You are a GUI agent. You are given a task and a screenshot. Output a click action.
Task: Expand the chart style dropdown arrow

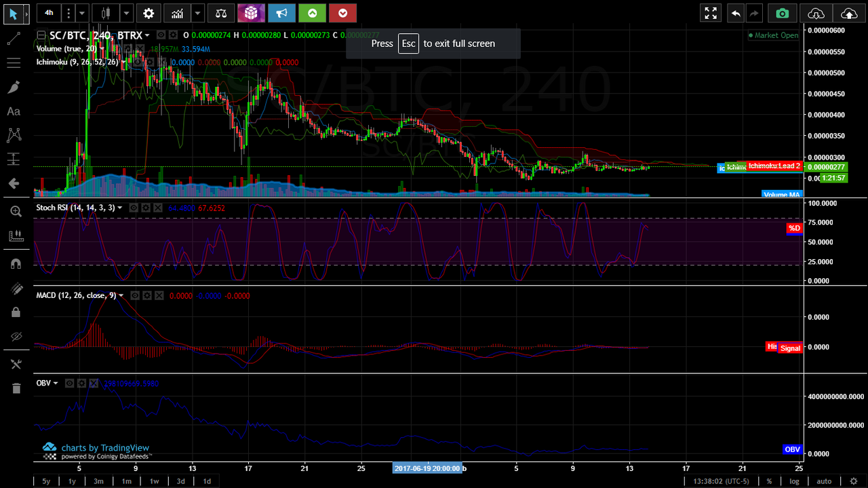click(x=127, y=12)
